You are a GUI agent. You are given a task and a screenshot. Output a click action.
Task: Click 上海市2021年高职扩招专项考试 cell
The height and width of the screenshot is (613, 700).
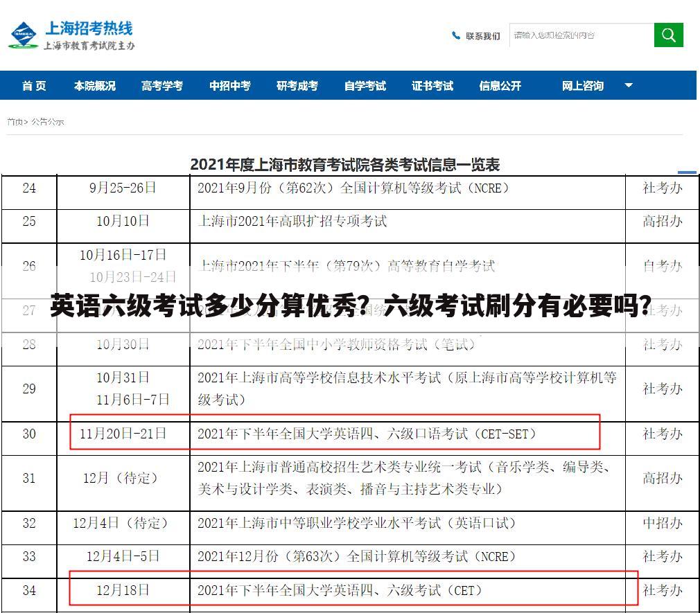(292, 221)
